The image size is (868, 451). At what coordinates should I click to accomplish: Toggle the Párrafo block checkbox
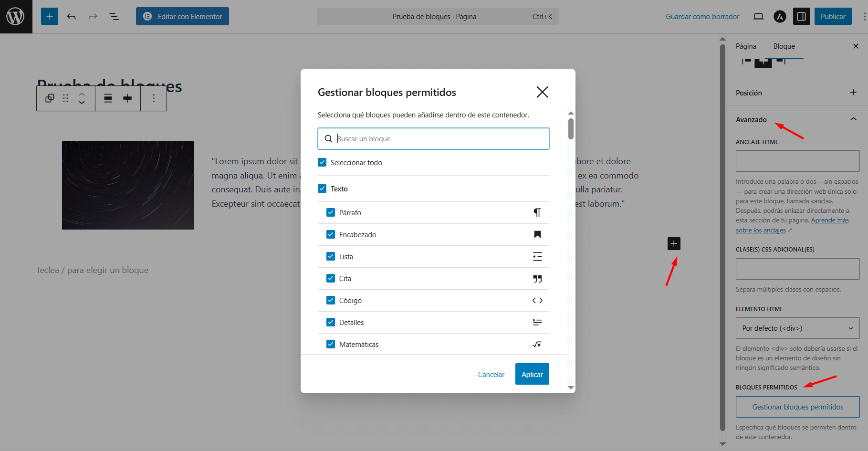[331, 213]
